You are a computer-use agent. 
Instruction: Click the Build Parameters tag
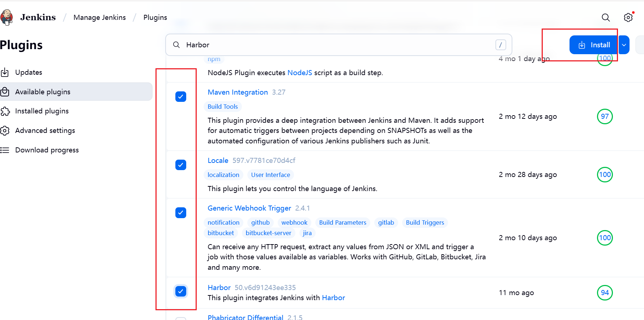(x=343, y=222)
